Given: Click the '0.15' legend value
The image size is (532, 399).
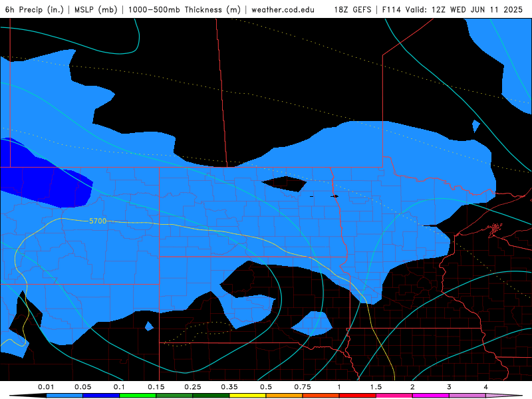Looking at the screenshot, I should (x=156, y=387).
